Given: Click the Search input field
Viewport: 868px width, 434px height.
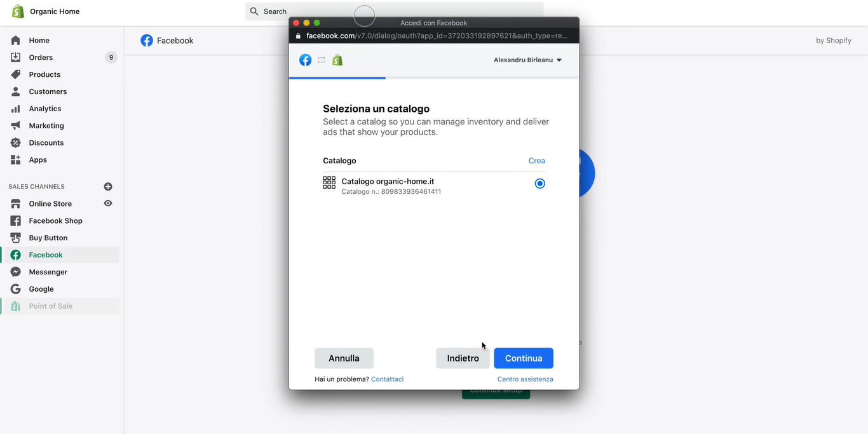Looking at the screenshot, I should [x=394, y=11].
